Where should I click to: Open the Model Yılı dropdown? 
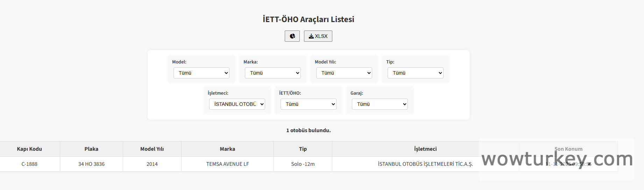[x=344, y=73]
